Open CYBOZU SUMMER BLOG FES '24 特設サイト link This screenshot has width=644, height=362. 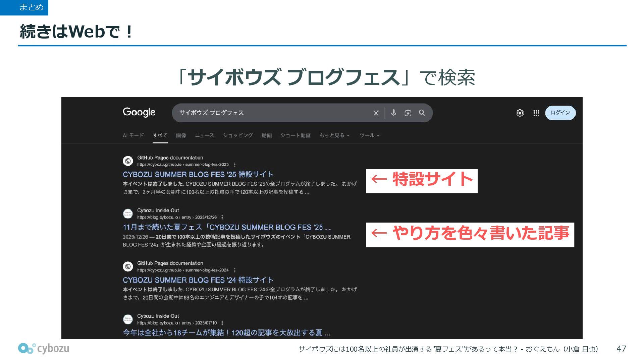tap(198, 280)
